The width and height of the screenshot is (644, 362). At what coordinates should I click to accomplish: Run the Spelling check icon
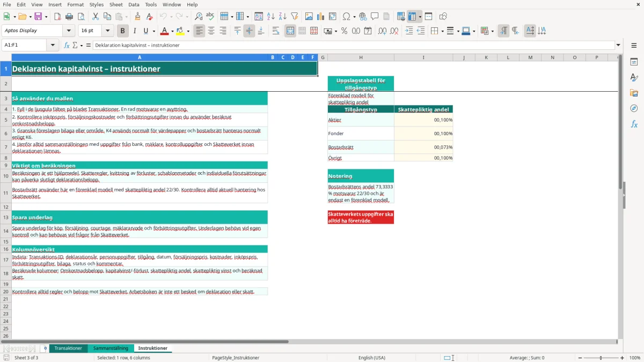click(210, 17)
